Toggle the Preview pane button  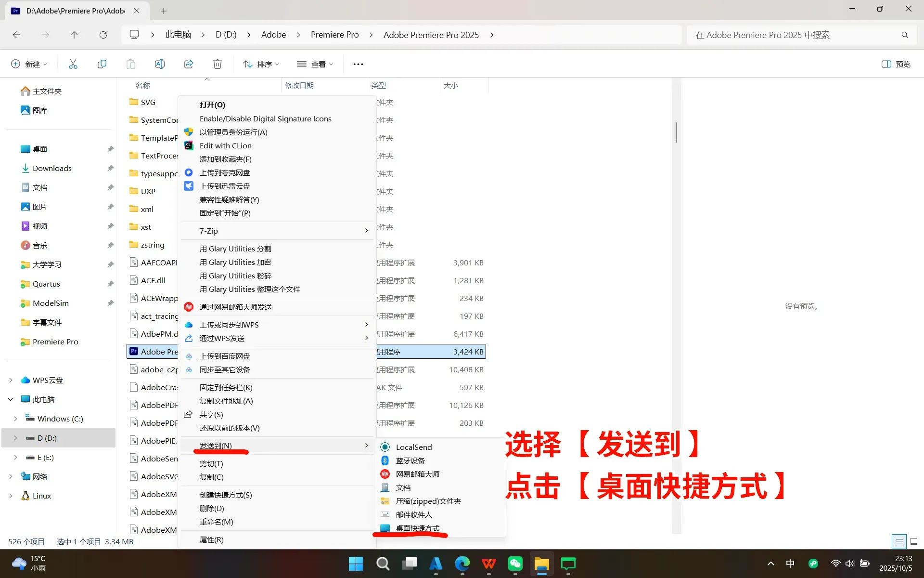[896, 64]
